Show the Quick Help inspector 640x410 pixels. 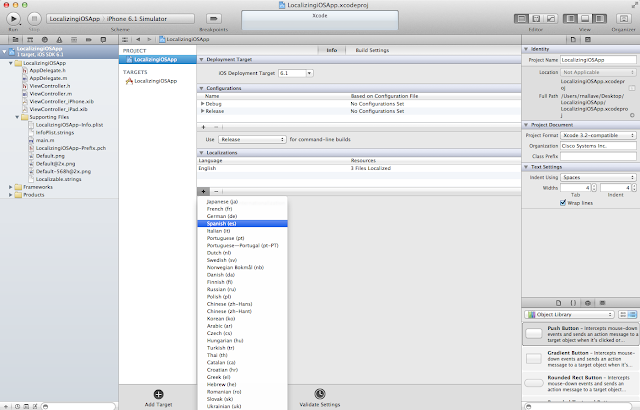(588, 40)
